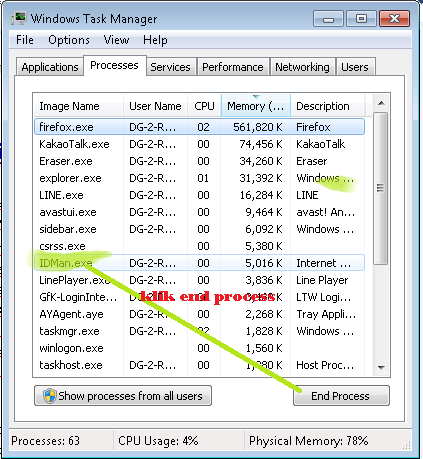Click the Host Proc... description cell
This screenshot has height=459, width=423.
tap(325, 365)
